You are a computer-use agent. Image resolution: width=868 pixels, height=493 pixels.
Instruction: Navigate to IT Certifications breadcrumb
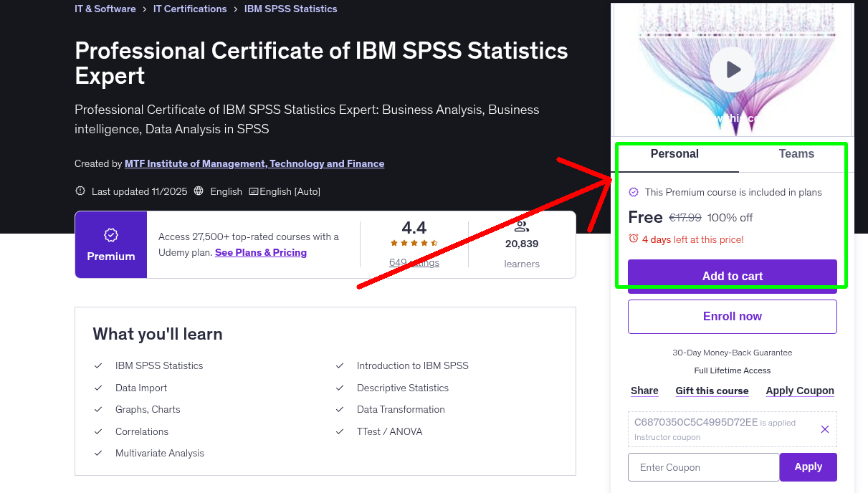click(190, 9)
